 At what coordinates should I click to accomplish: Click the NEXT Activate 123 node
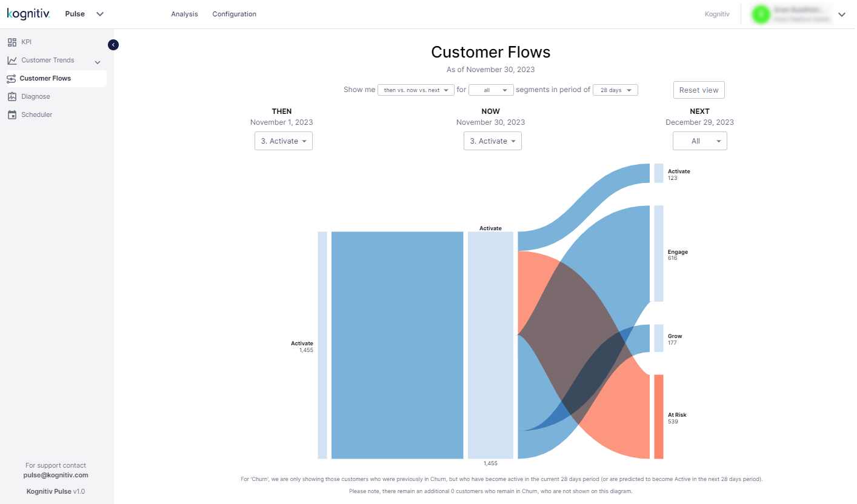click(659, 173)
